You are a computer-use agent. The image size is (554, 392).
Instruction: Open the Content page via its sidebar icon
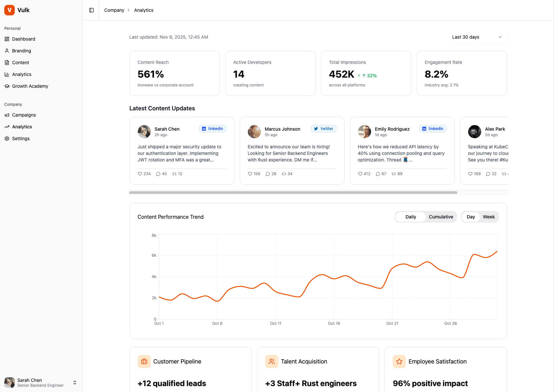(x=7, y=63)
